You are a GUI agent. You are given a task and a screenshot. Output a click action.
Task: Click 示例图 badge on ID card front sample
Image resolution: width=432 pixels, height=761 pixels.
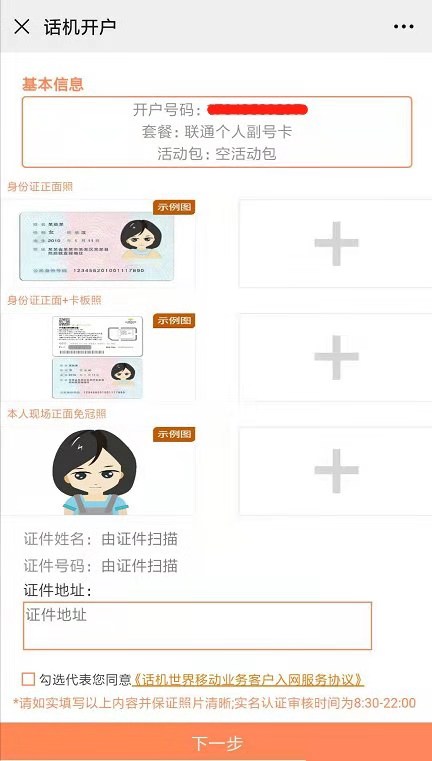[x=174, y=207]
